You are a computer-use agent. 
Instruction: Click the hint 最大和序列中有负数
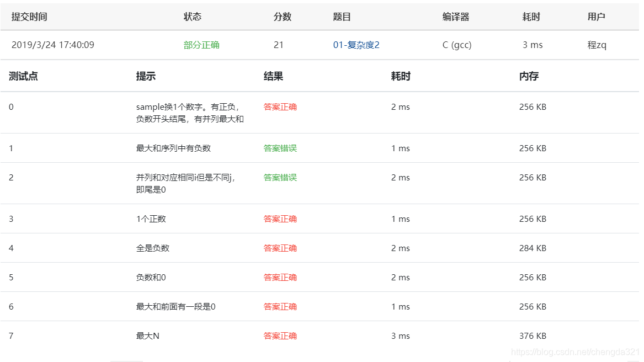click(173, 148)
